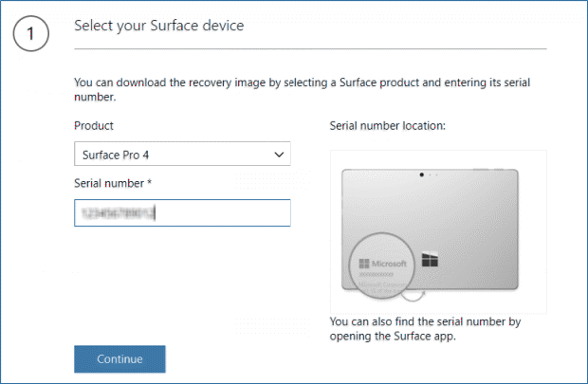Click the magnified Microsoft logo circle in illustration

tap(382, 265)
